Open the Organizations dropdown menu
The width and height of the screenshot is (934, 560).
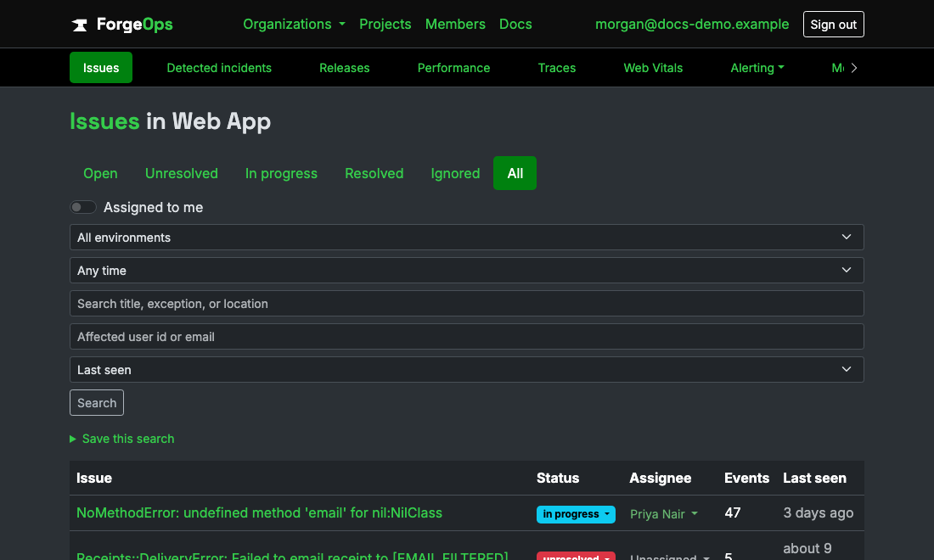(295, 25)
